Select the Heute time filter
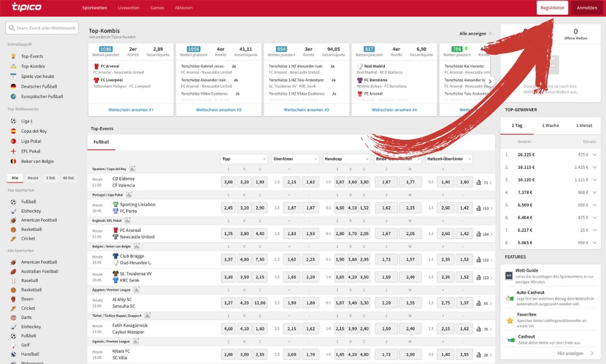This screenshot has height=364, width=606. pos(33,178)
